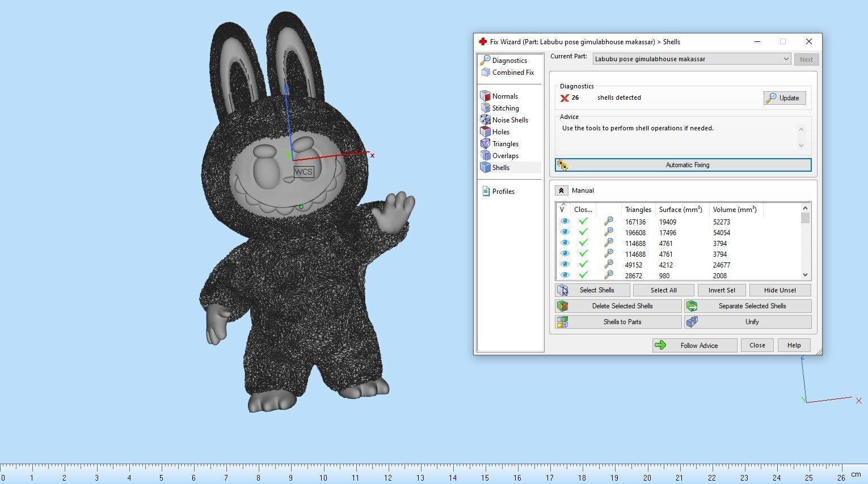Hide the shell with 196608 triangles

point(564,232)
